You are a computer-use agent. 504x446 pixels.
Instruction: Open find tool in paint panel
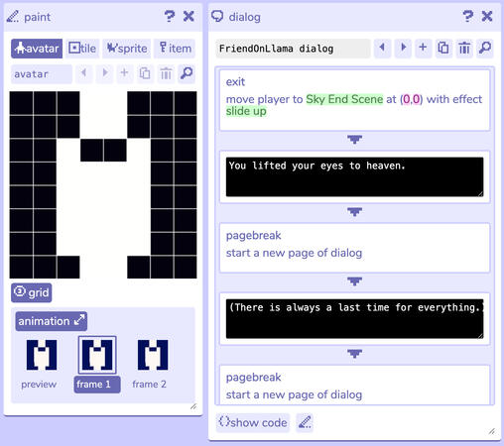[x=187, y=73]
